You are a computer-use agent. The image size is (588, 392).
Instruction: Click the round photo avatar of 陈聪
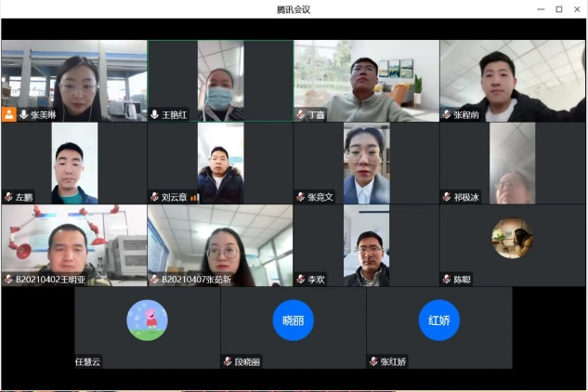[x=512, y=238]
